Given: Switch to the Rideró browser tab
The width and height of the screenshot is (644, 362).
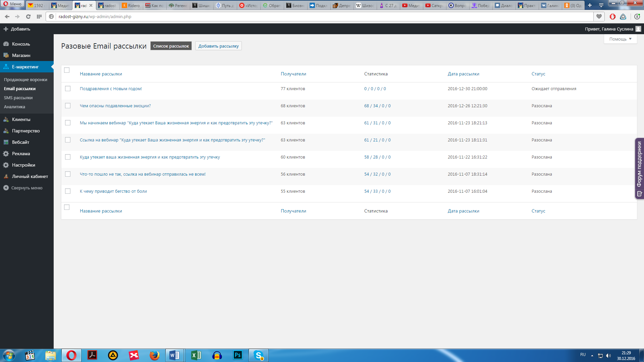Looking at the screenshot, I should [131, 5].
